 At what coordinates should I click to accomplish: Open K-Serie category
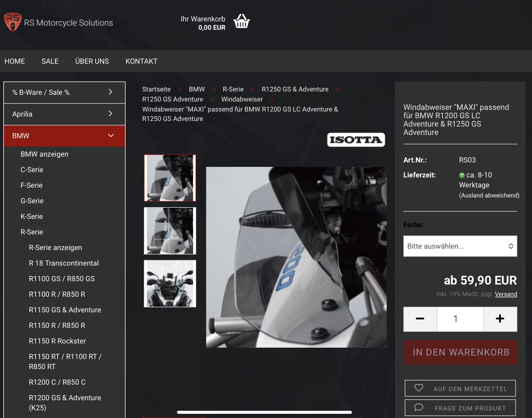[x=32, y=216]
